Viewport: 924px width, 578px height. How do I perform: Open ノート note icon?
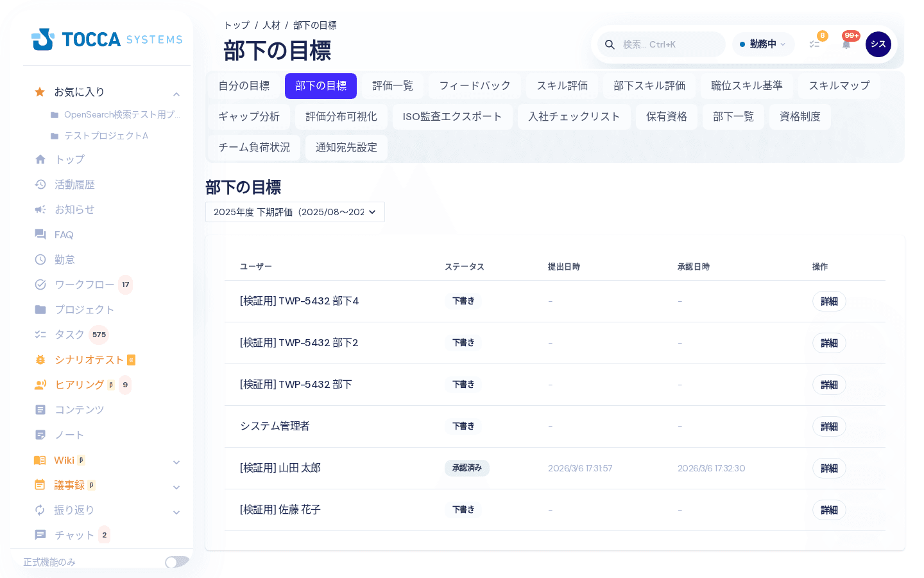[40, 435]
